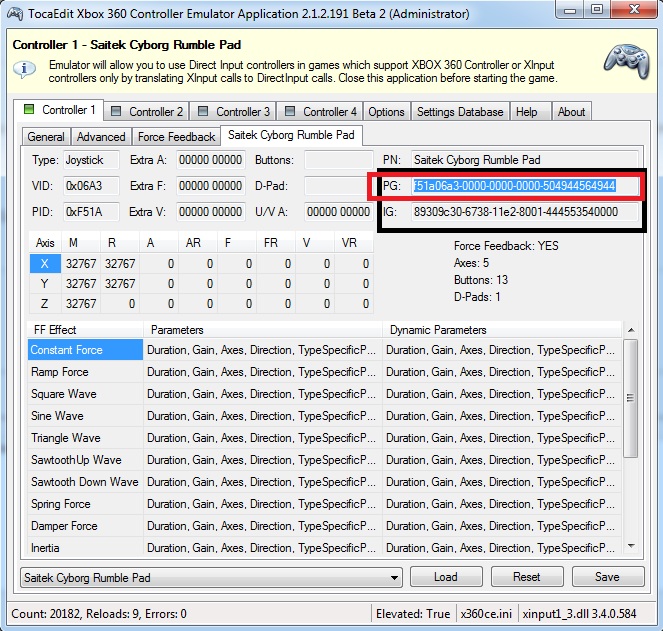Click the Load button
This screenshot has height=631, width=663.
click(446, 577)
